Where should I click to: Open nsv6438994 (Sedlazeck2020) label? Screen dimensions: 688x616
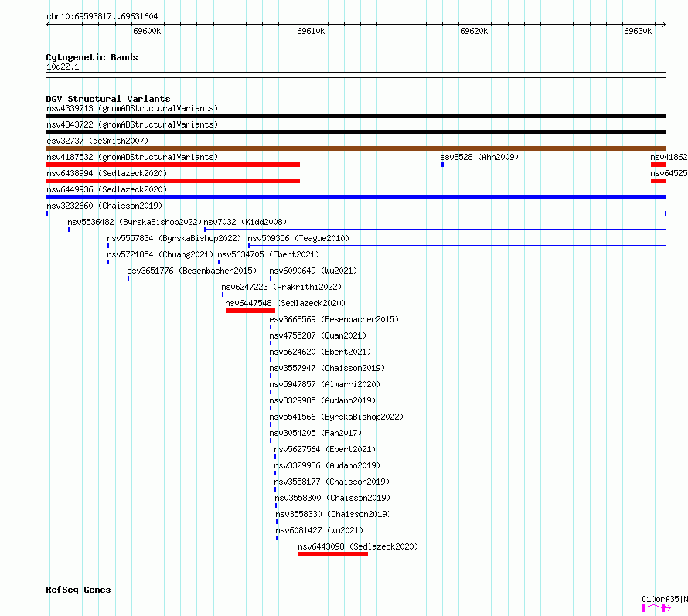(x=107, y=173)
